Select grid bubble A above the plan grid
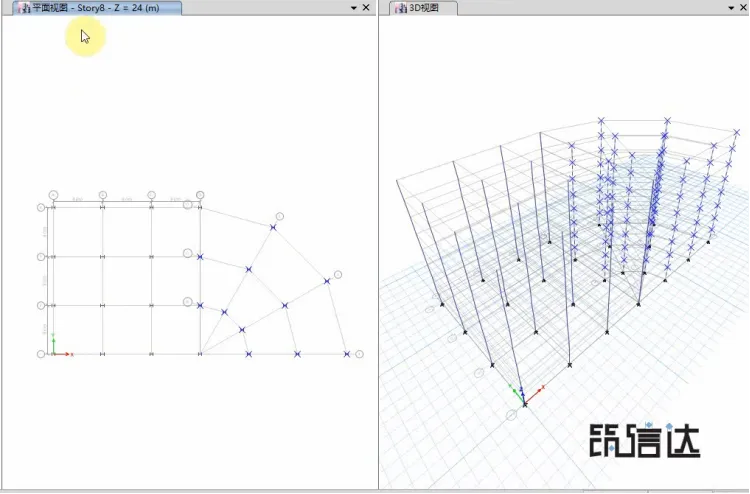 coord(54,195)
